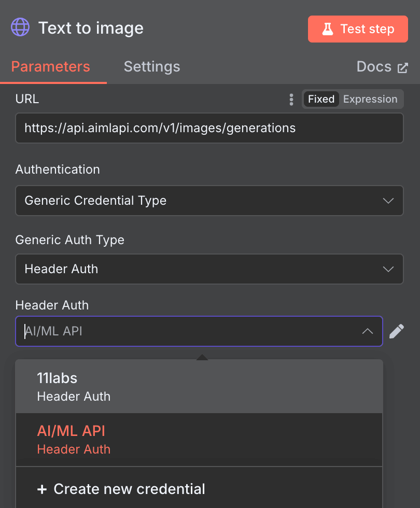
Task: Click the plus icon for new credential
Action: 41,489
